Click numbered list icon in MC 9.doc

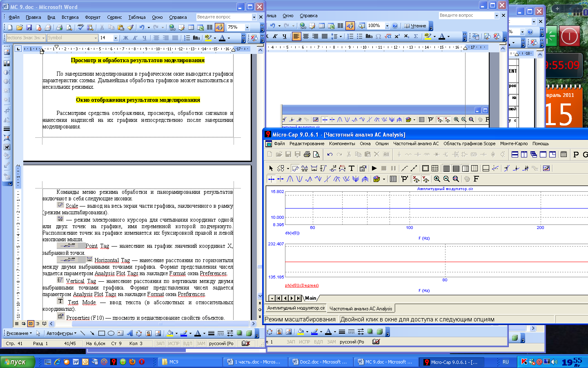[x=187, y=38]
